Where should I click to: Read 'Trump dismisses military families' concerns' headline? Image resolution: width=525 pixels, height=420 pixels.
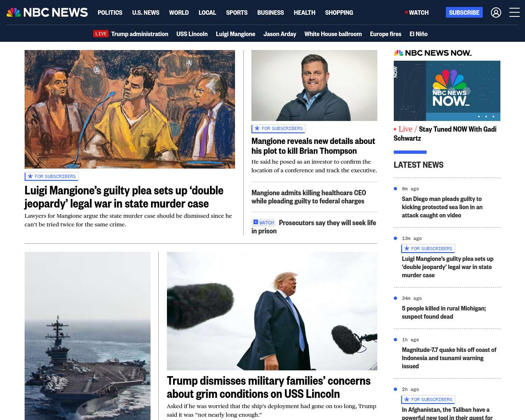(269, 387)
